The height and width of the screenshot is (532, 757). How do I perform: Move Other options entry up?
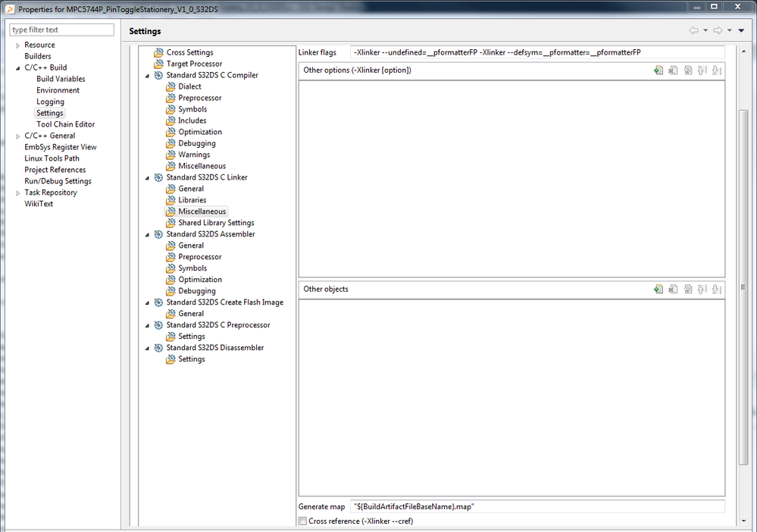coord(702,70)
